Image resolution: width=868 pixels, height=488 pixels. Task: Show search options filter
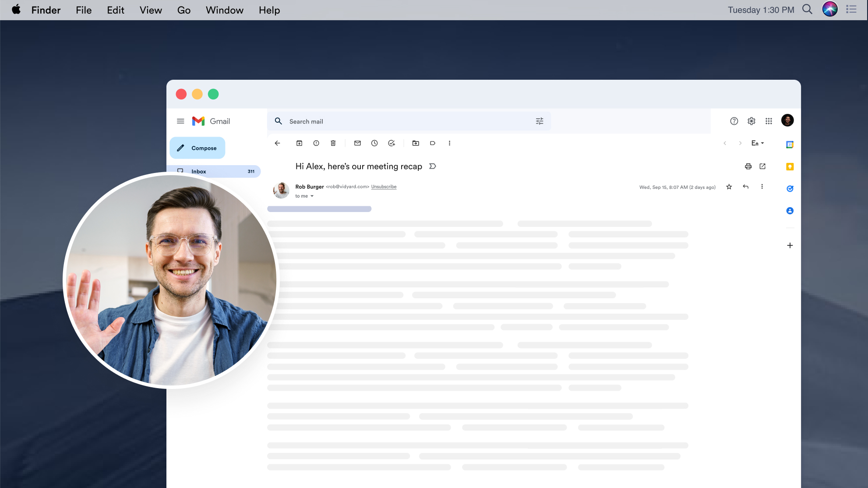click(540, 121)
